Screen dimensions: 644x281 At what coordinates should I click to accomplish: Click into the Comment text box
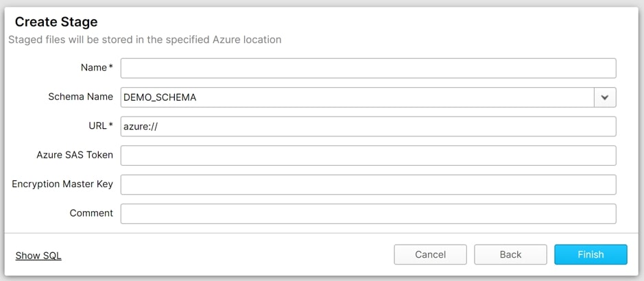coord(368,214)
